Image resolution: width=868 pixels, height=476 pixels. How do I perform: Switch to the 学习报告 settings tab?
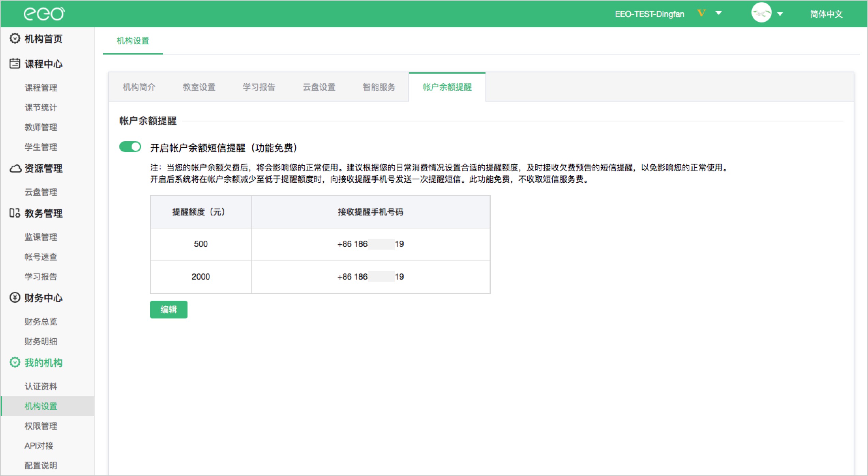tap(259, 87)
